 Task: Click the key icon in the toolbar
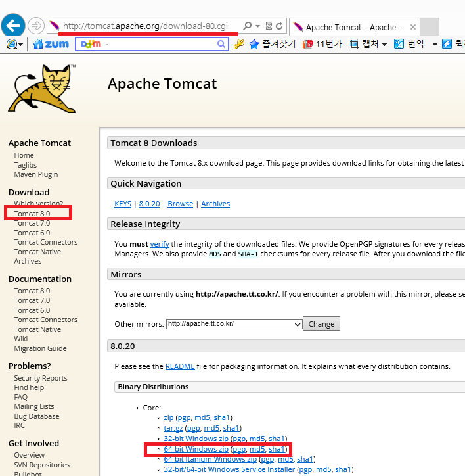click(x=239, y=44)
